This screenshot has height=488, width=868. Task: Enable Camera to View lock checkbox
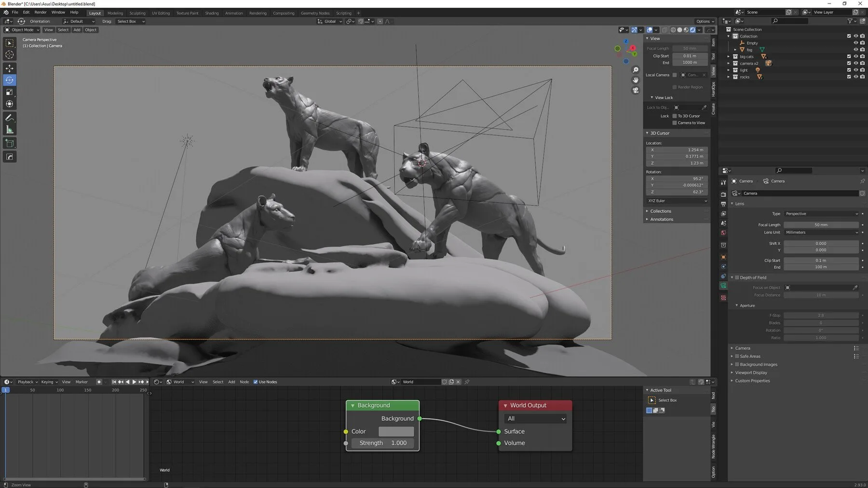tap(675, 123)
